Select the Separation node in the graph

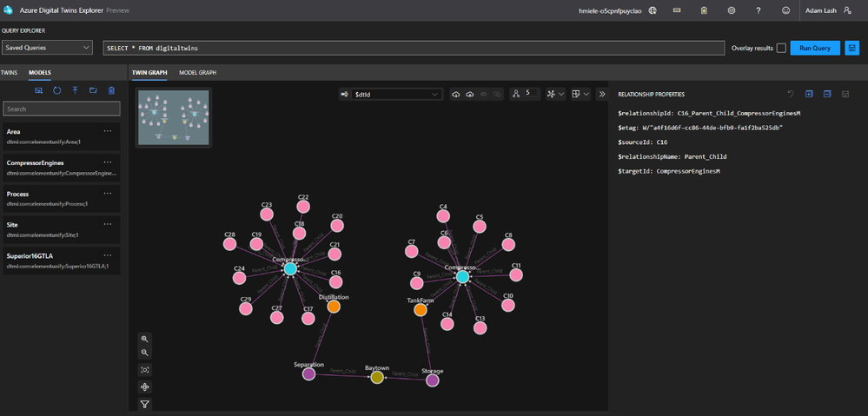tap(309, 374)
